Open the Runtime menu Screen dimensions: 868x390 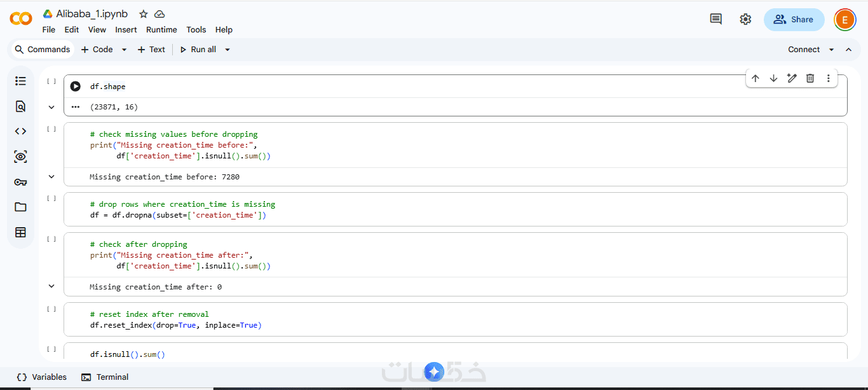tap(161, 30)
